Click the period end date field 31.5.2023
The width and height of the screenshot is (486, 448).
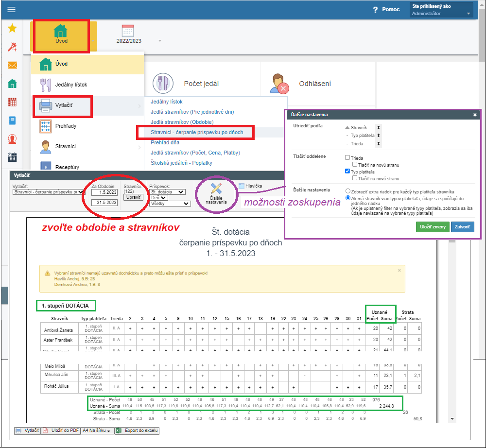click(104, 203)
